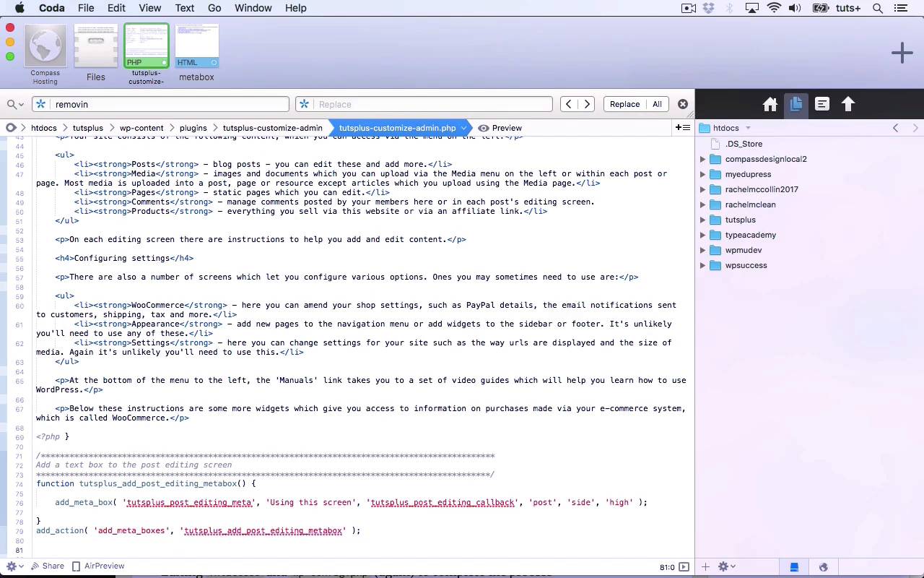Open the View menu

pyautogui.click(x=150, y=8)
